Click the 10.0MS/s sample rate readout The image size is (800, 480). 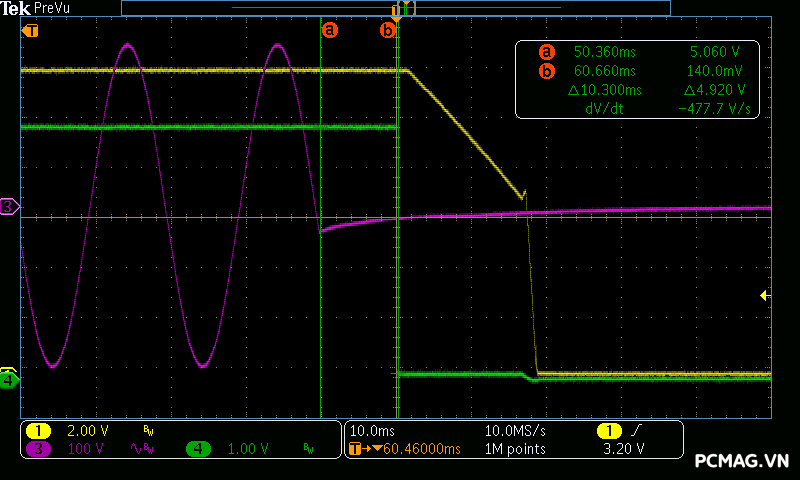(515, 430)
